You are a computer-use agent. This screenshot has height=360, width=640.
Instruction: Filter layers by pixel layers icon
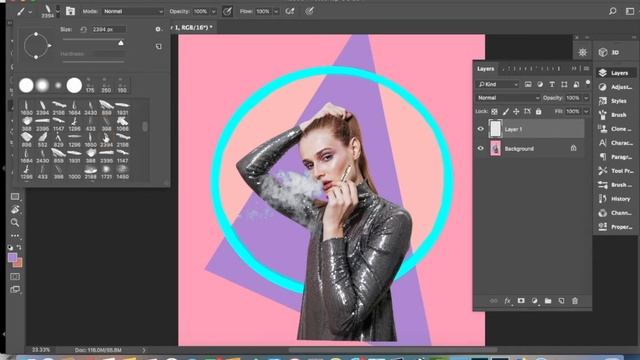[x=528, y=84]
